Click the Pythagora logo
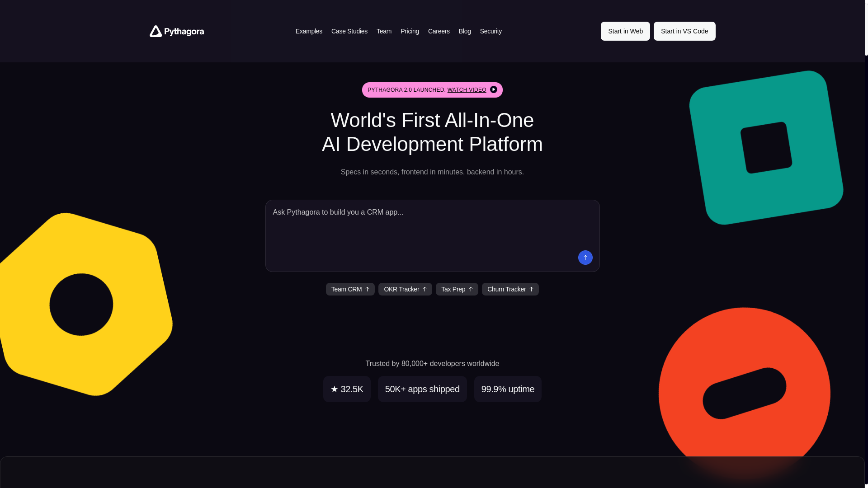Screen dimensions: 868x488 point(177,31)
